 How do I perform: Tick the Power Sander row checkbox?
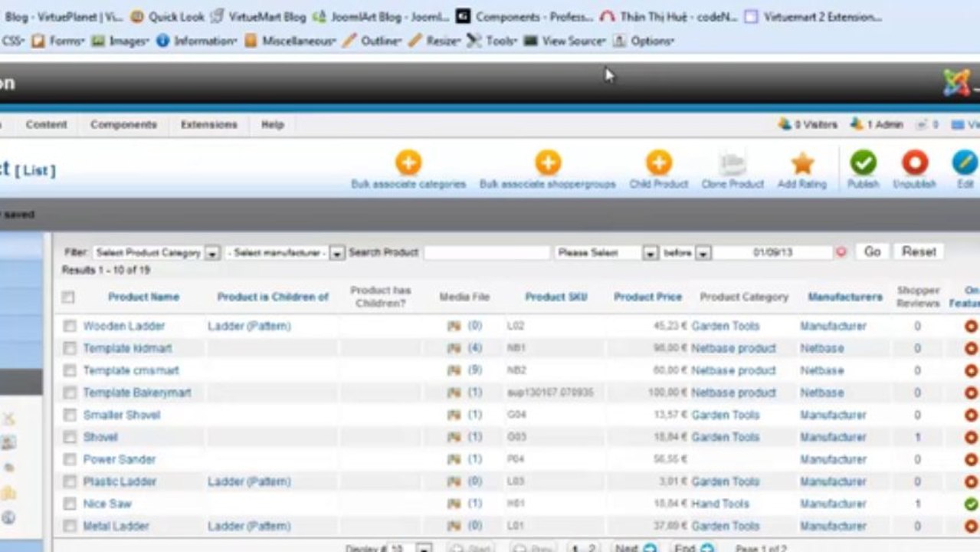tap(70, 459)
